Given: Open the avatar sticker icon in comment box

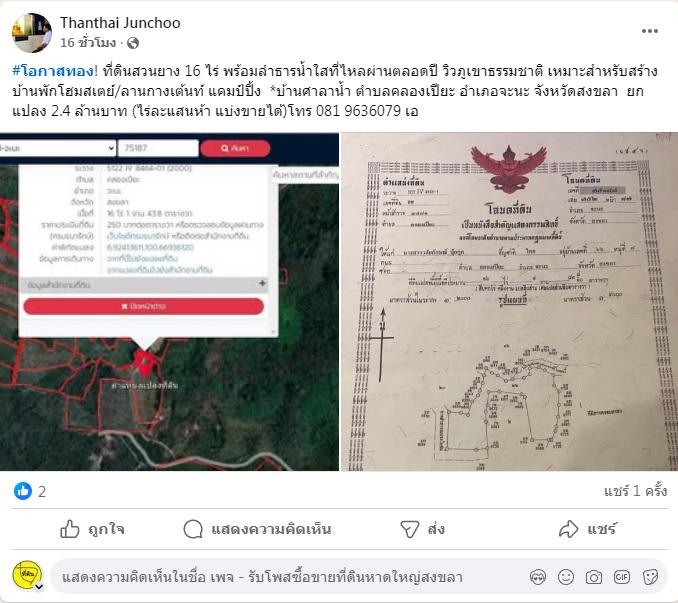Looking at the screenshot, I should coord(538,577).
